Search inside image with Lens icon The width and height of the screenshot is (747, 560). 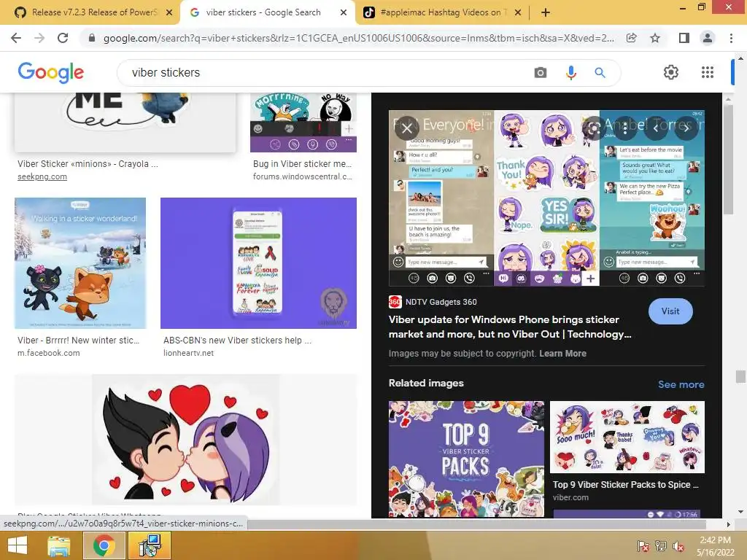tap(594, 128)
